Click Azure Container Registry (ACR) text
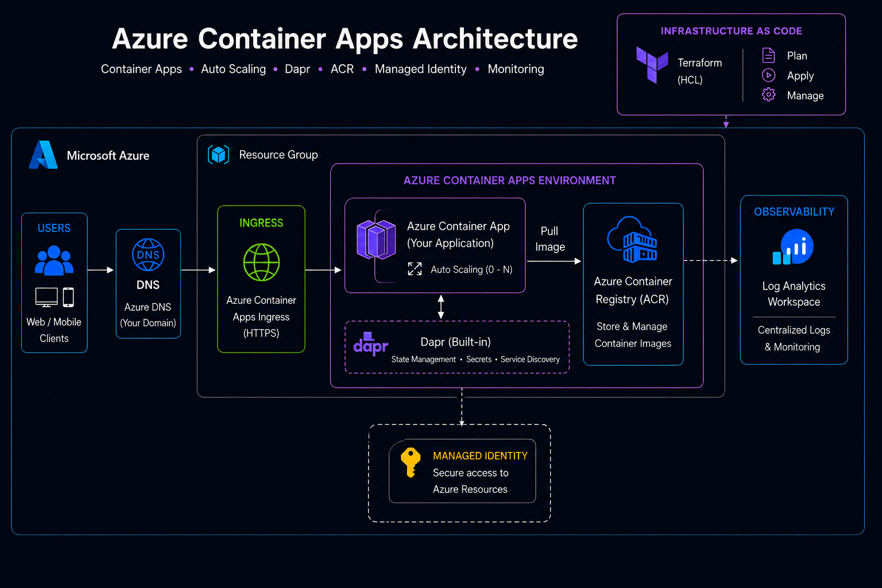Image resolution: width=882 pixels, height=588 pixels. 633,291
